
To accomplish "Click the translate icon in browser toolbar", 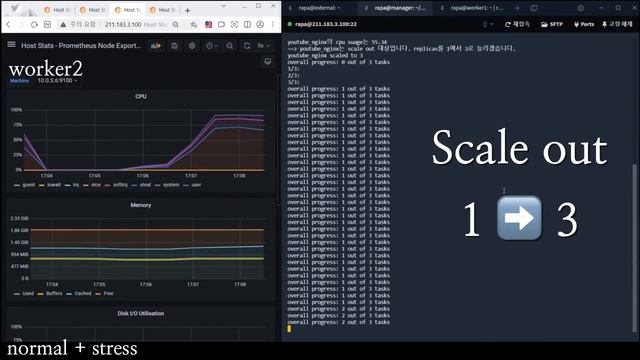I will point(193,24).
